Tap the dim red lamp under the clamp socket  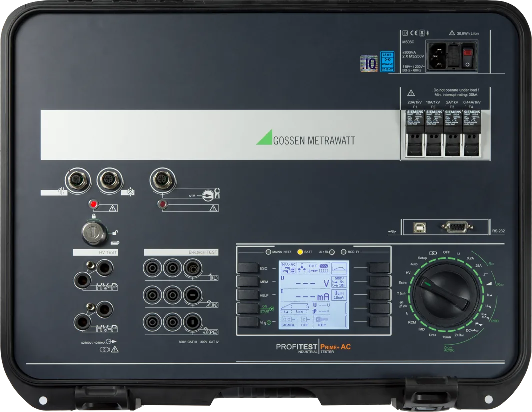coord(163,204)
